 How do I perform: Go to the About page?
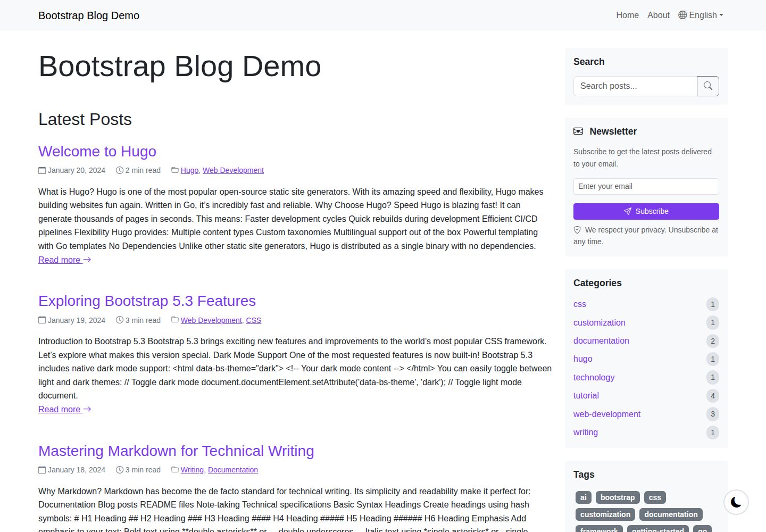point(659,15)
